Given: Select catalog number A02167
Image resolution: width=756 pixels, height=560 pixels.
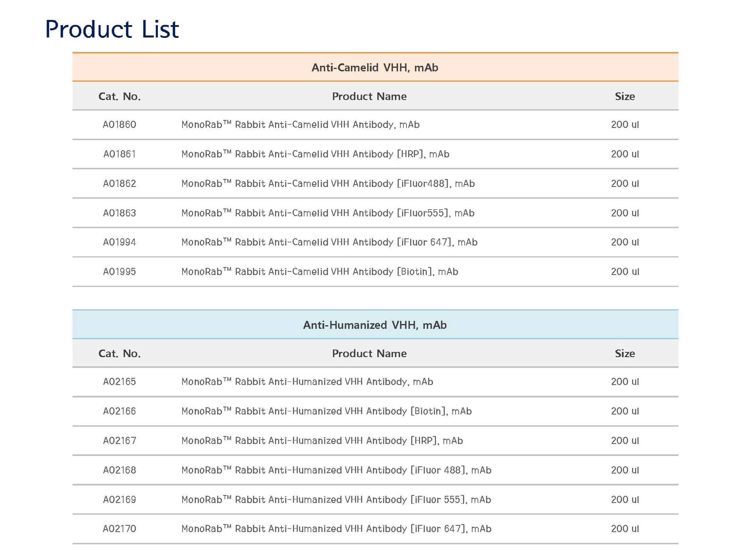Looking at the screenshot, I should (x=120, y=440).
